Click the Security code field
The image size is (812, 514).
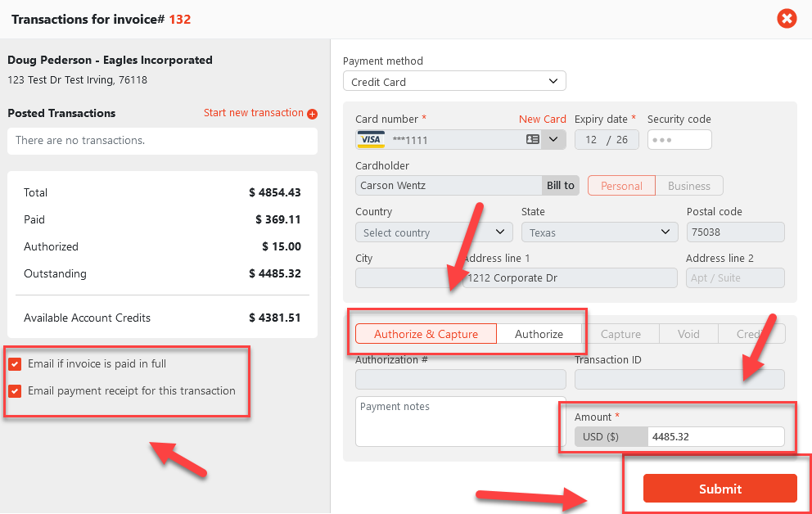click(679, 140)
